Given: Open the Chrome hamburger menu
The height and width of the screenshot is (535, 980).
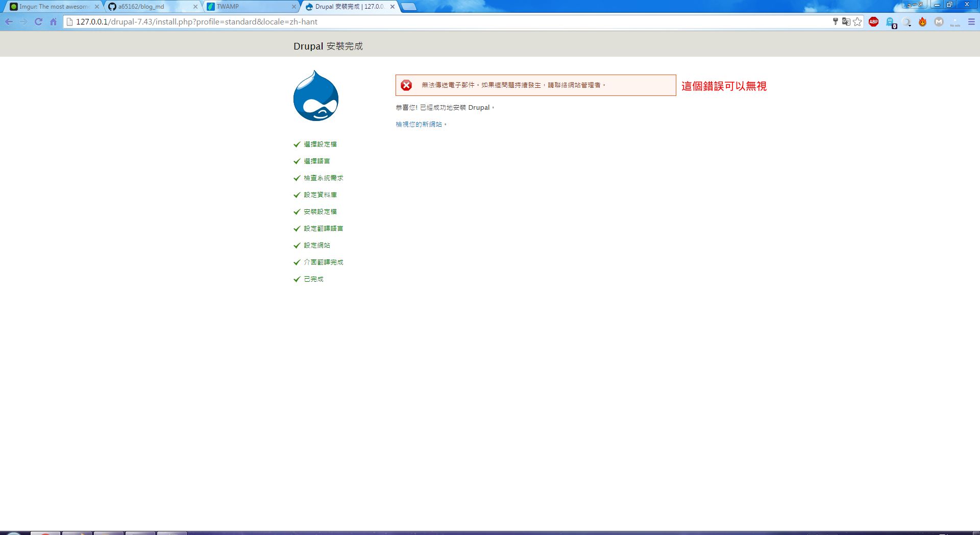Looking at the screenshot, I should click(x=971, y=22).
